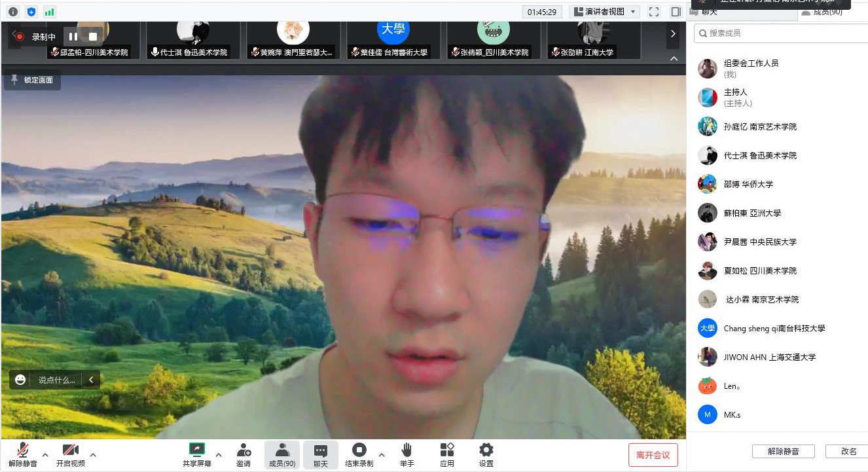Click 离开会议 leave meeting button

coord(653,455)
